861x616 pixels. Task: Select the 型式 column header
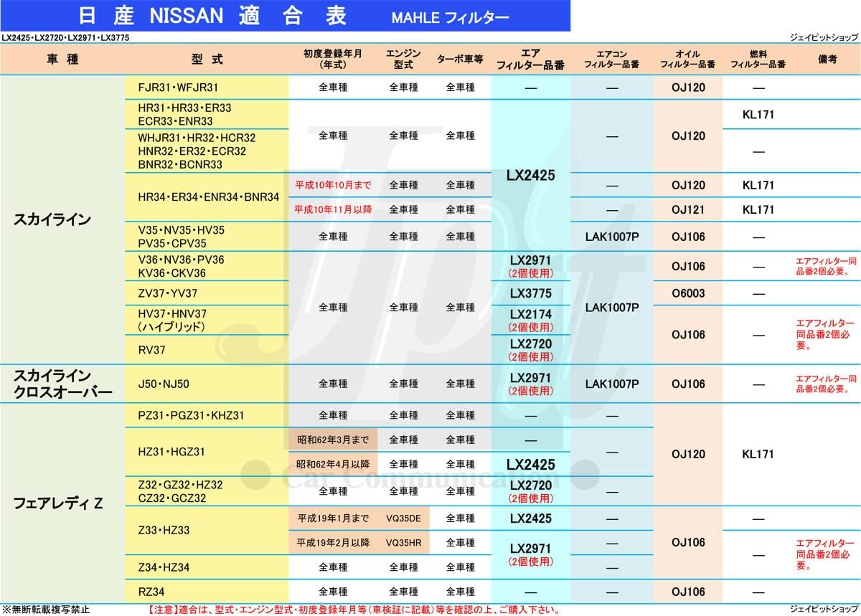point(207,60)
